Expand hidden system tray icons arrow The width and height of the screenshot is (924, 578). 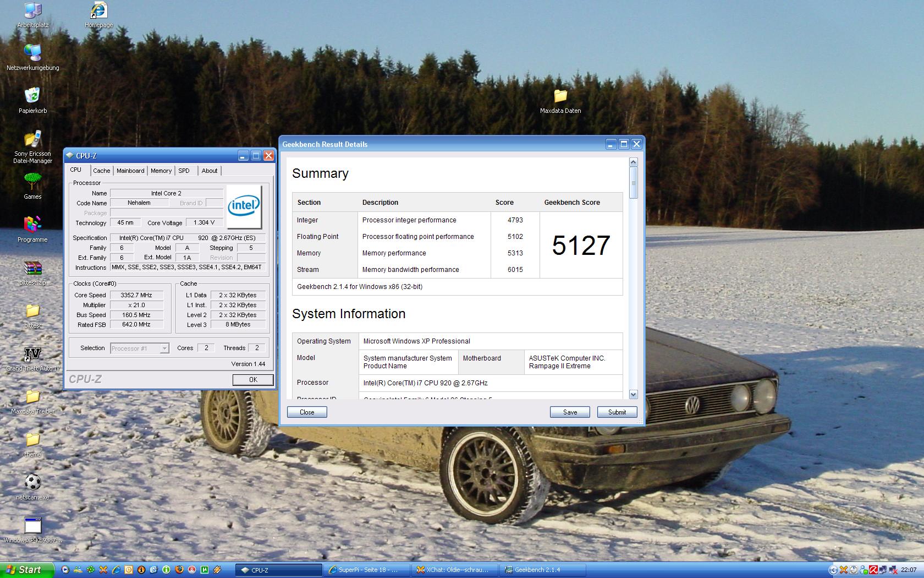click(833, 570)
